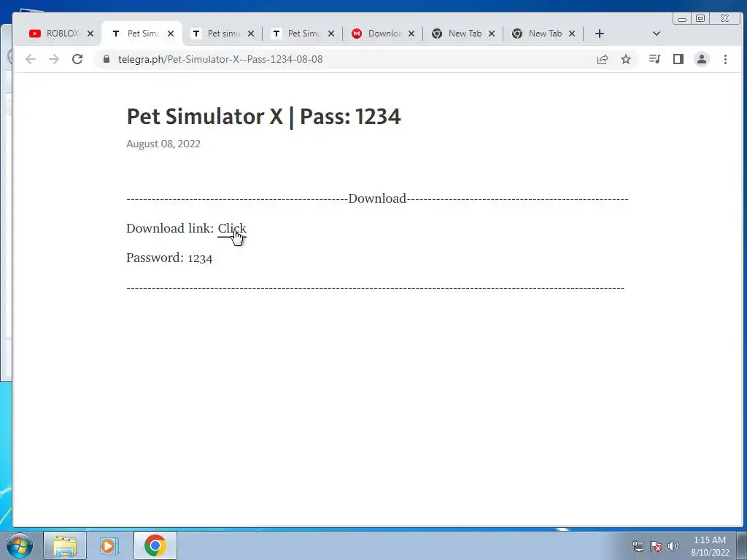Open Chrome profile avatar menu

(702, 59)
